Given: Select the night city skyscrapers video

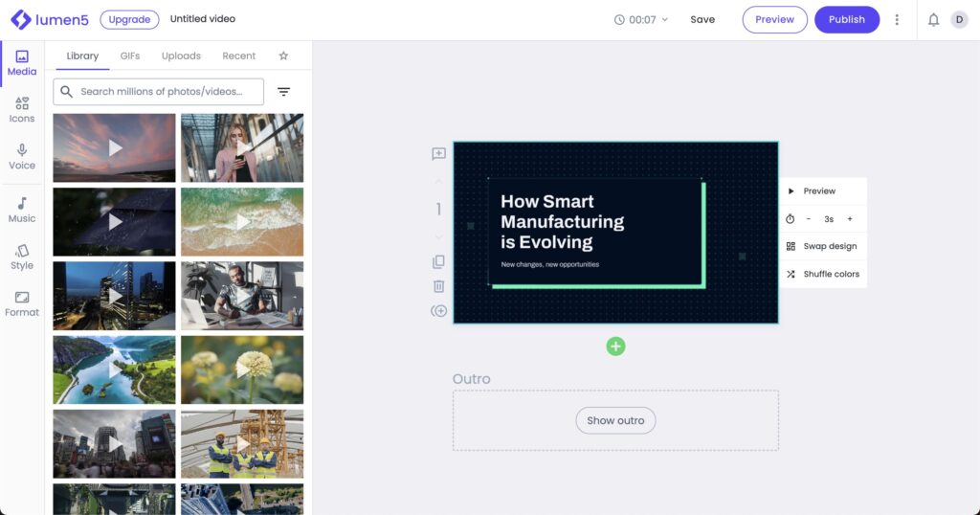Looking at the screenshot, I should click(x=115, y=296).
